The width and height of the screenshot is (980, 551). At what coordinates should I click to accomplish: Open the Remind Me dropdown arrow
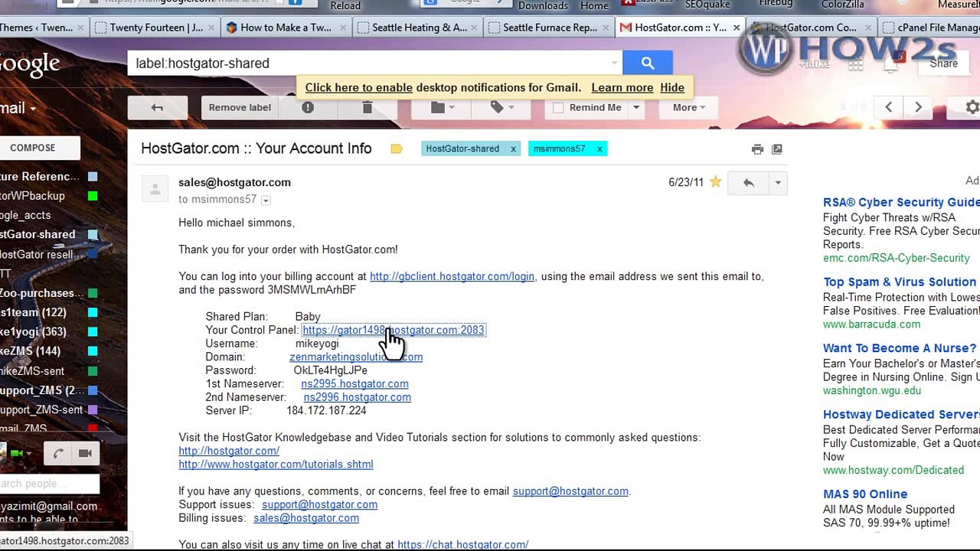click(x=635, y=108)
